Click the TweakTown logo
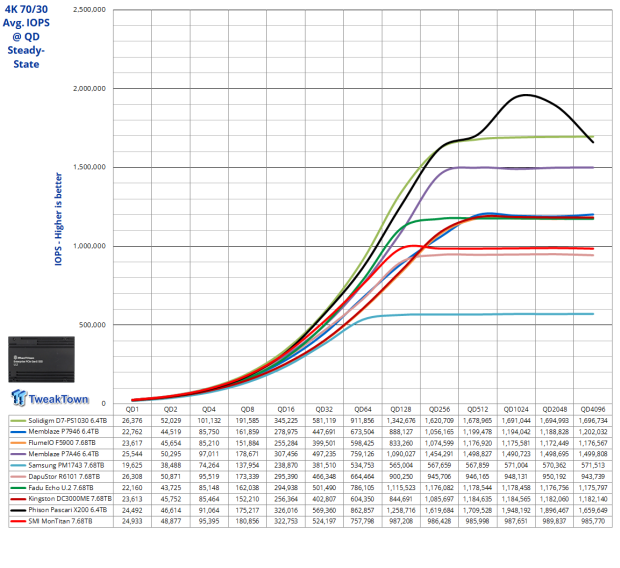This screenshot has height=568, width=620. pyautogui.click(x=50, y=398)
